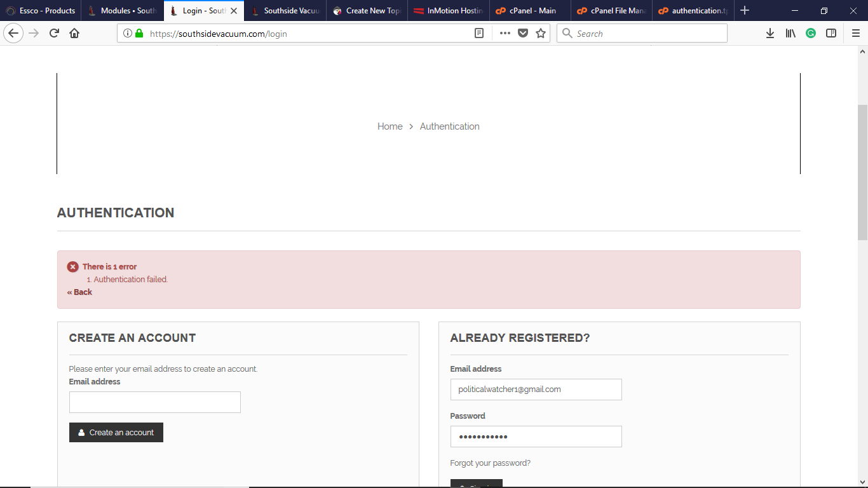
Task: Open the page actions three-dot menu
Action: pyautogui.click(x=505, y=34)
